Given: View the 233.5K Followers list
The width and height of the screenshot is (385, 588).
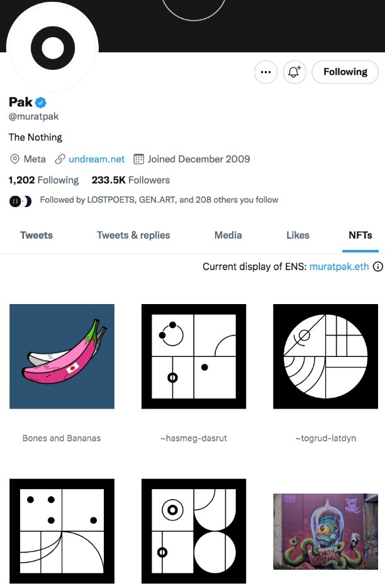Looking at the screenshot, I should [x=130, y=180].
